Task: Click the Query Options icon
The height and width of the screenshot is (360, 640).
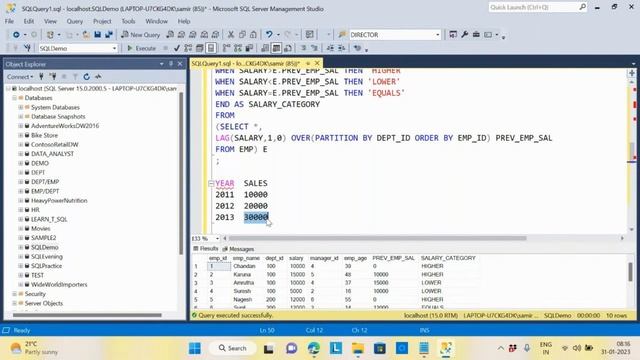Action: [x=200, y=48]
